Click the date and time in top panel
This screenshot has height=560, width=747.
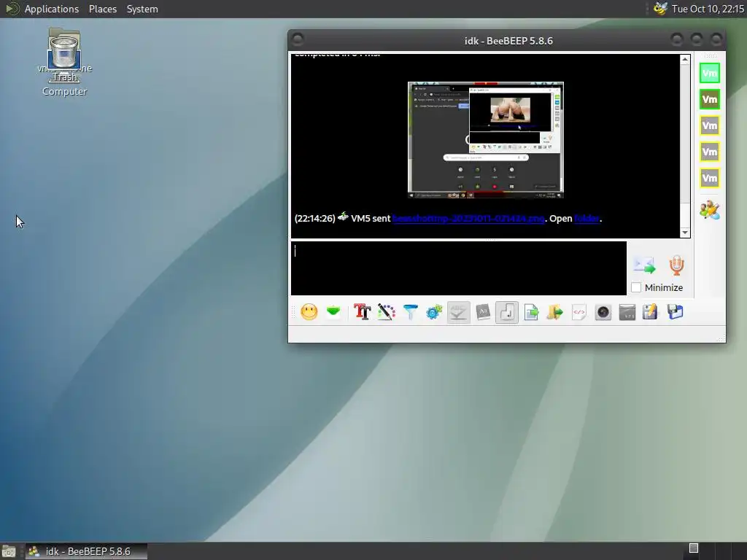[x=708, y=9]
